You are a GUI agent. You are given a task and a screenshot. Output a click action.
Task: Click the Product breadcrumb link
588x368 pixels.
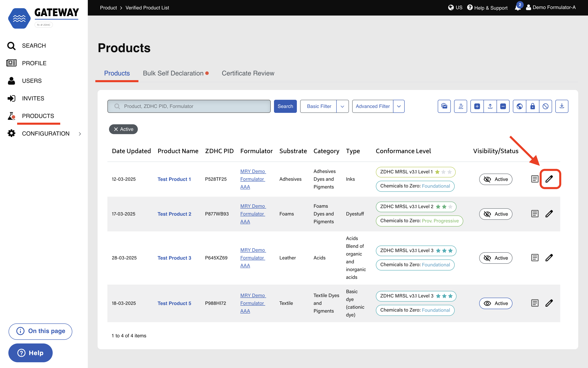tap(108, 8)
